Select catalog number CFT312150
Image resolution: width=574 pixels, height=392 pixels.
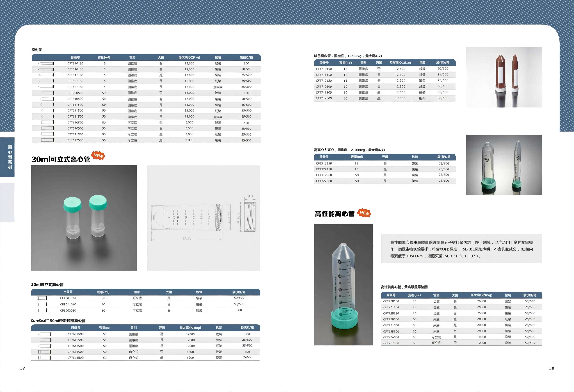(324, 164)
